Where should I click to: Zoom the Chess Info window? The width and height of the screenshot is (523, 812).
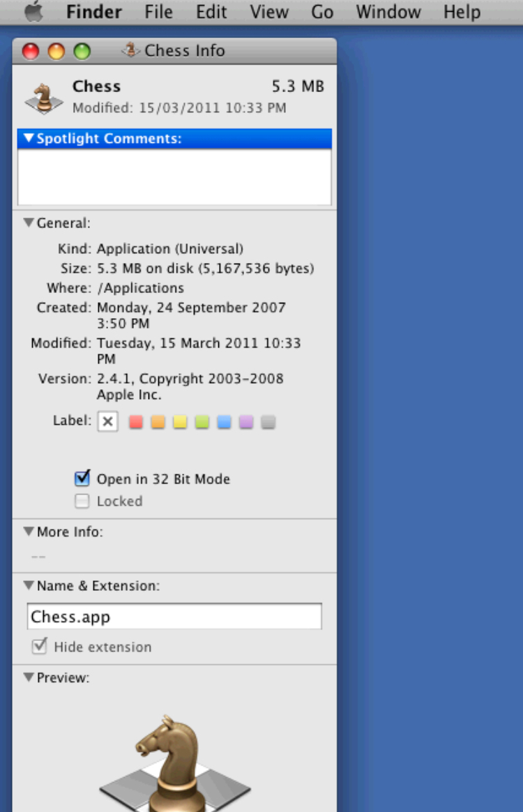[x=82, y=51]
